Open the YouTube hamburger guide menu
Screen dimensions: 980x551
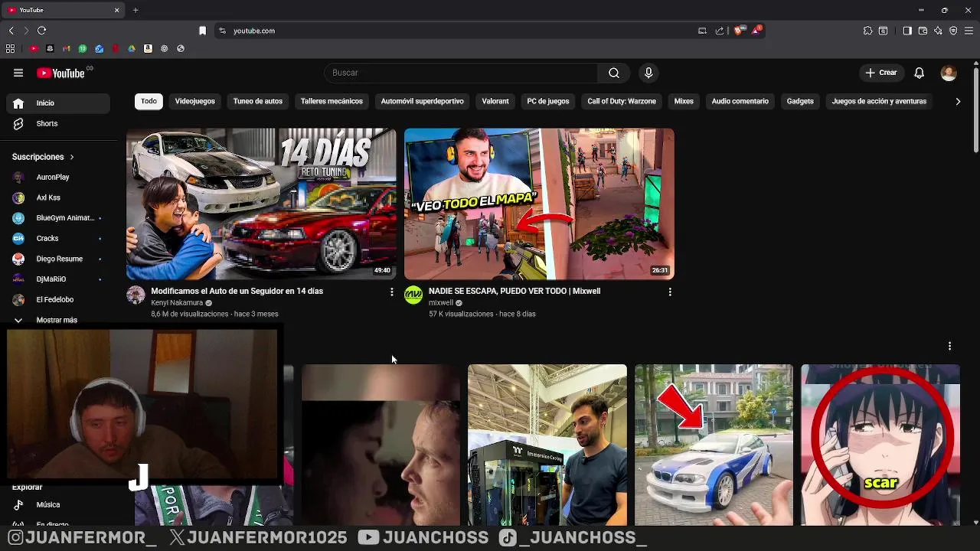tap(18, 73)
